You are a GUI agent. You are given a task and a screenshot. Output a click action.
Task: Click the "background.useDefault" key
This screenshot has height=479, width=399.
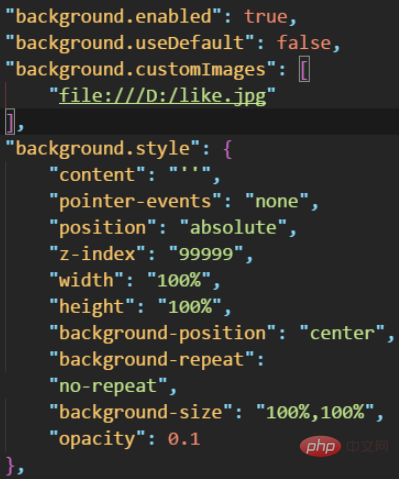[130, 43]
